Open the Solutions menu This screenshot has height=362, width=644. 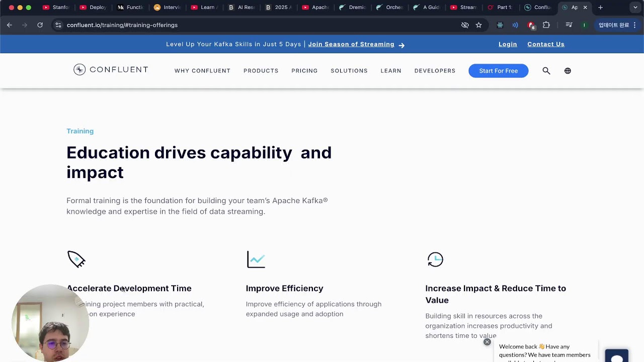[349, 71]
